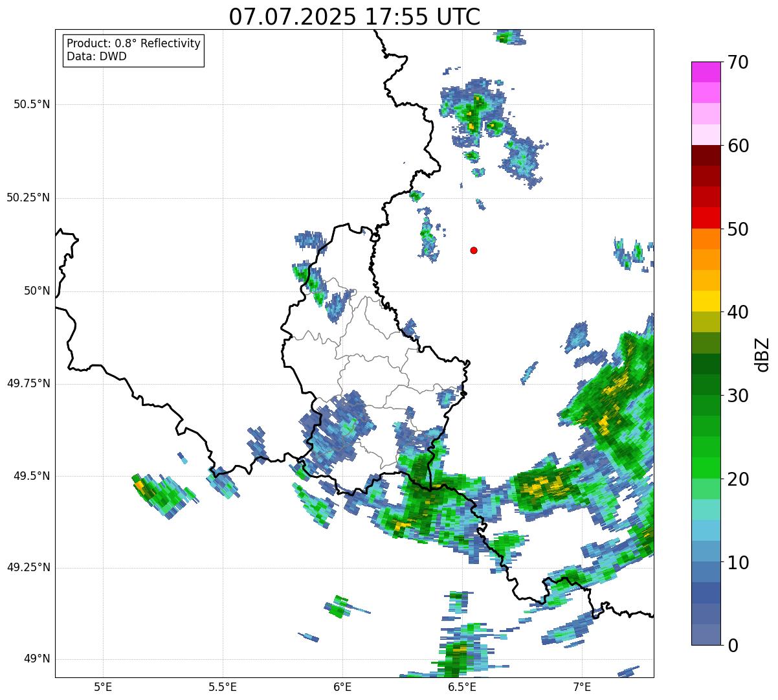Click the 49.75°N latitude label
This screenshot has height=700, width=778.
click(x=28, y=383)
